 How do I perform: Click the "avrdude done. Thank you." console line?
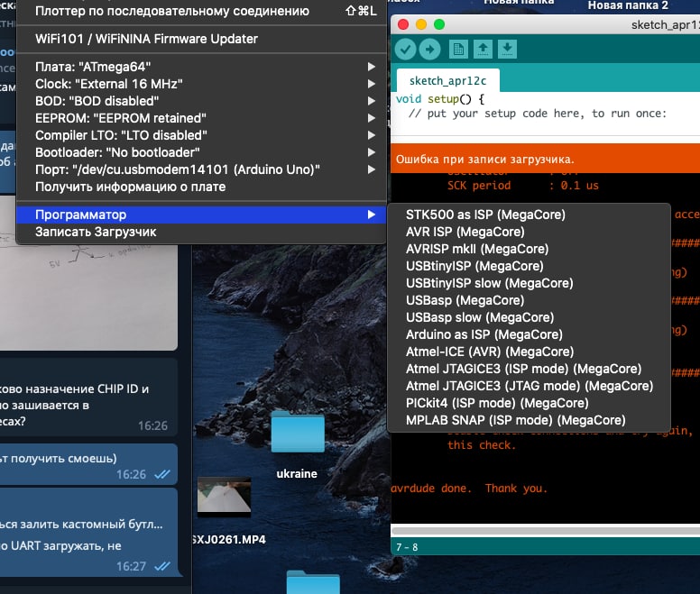469,489
